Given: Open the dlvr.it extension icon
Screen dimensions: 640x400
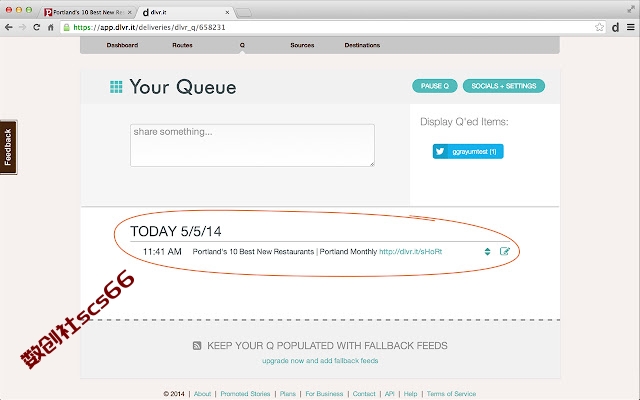Looking at the screenshot, I should [x=616, y=27].
